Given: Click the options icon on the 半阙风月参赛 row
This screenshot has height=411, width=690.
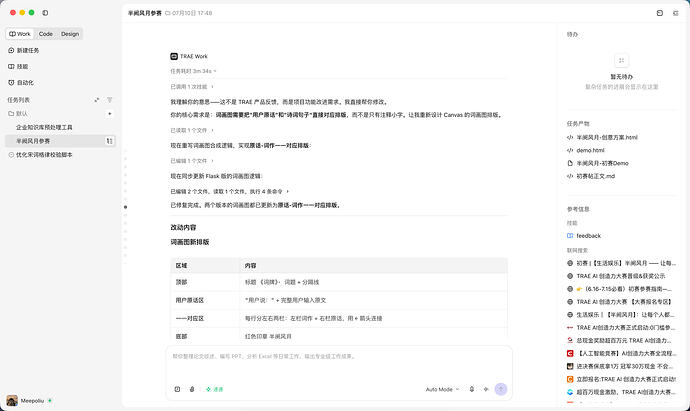Looking at the screenshot, I should pos(109,141).
